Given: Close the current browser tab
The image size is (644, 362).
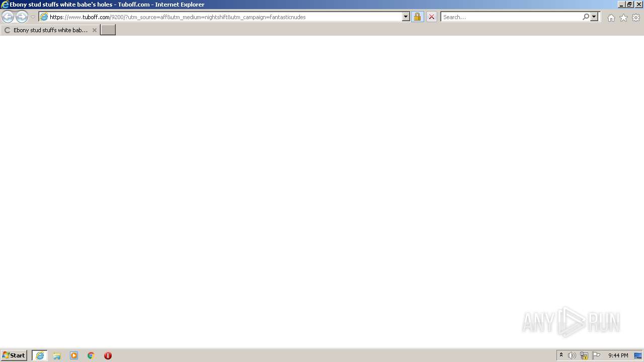Looking at the screenshot, I should (94, 30).
